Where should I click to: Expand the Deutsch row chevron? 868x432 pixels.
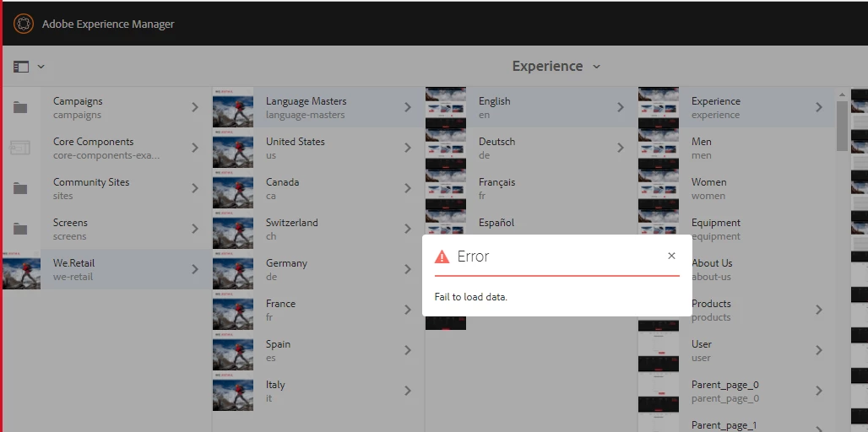click(621, 148)
